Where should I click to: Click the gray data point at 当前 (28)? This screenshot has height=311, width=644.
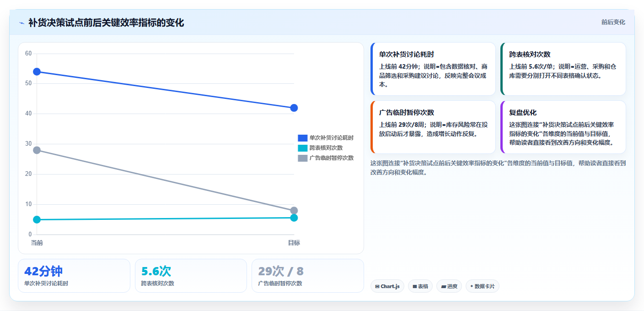click(37, 150)
